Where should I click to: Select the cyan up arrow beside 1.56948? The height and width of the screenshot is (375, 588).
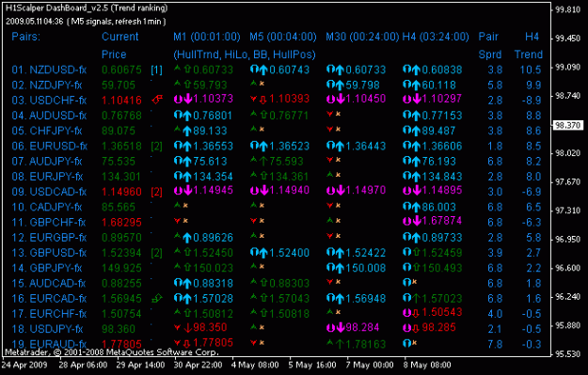(x=340, y=299)
